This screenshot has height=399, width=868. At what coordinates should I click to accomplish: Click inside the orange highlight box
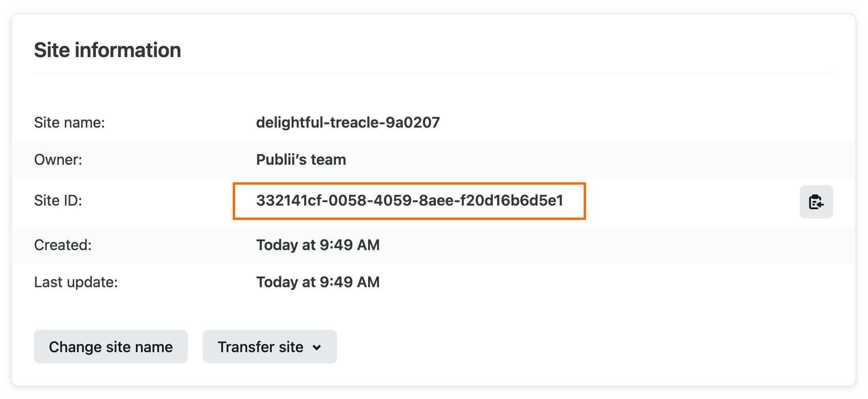tap(410, 201)
